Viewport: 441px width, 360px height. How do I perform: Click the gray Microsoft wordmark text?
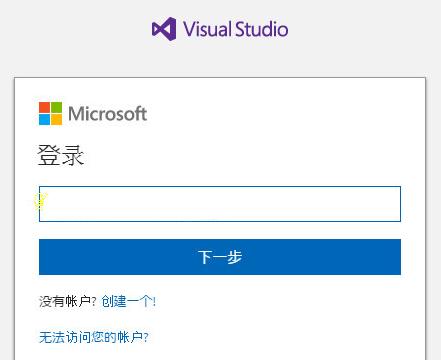pyautogui.click(x=107, y=114)
